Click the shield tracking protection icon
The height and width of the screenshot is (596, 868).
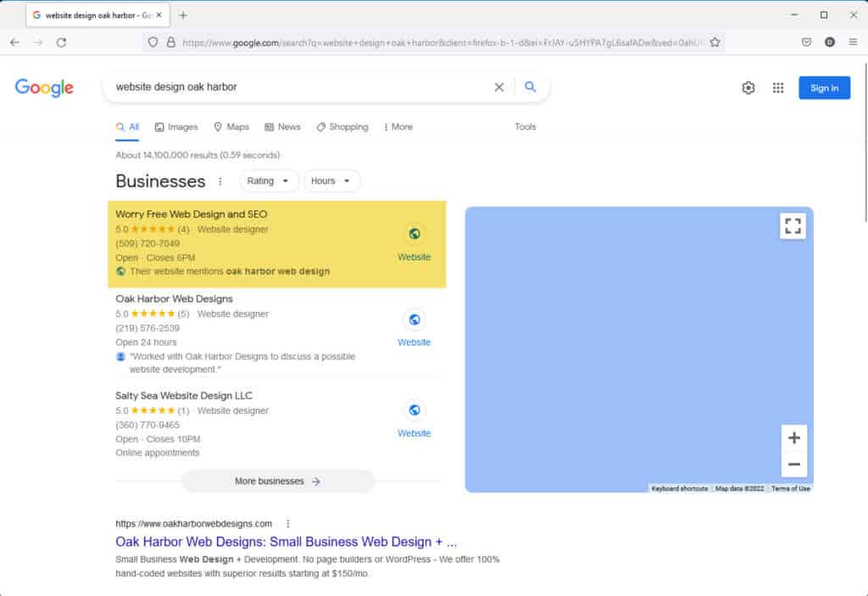click(x=153, y=42)
